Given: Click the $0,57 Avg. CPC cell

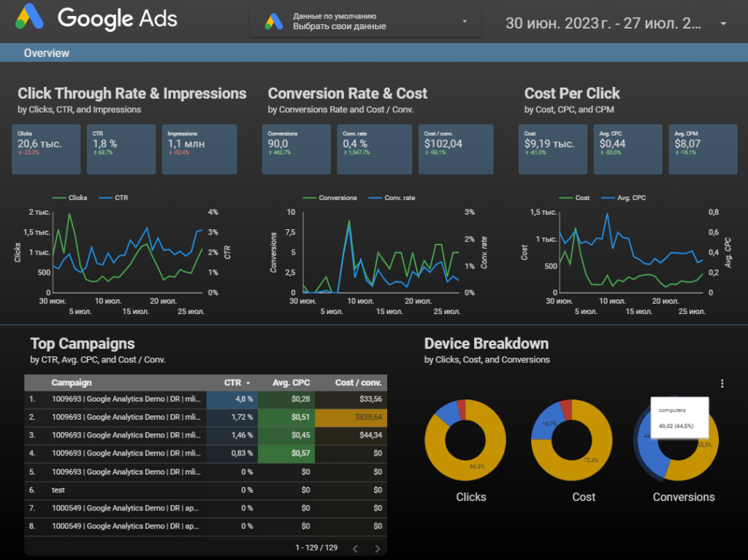Looking at the screenshot, I should (x=286, y=453).
